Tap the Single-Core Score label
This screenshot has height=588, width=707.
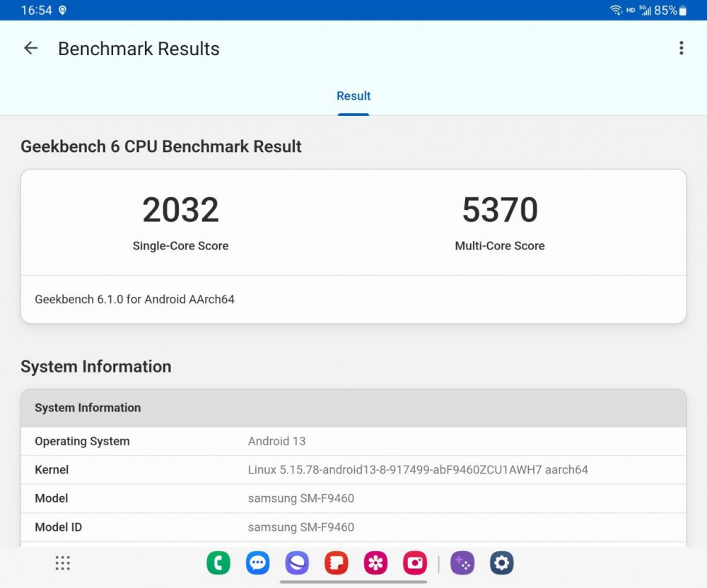pyautogui.click(x=180, y=245)
